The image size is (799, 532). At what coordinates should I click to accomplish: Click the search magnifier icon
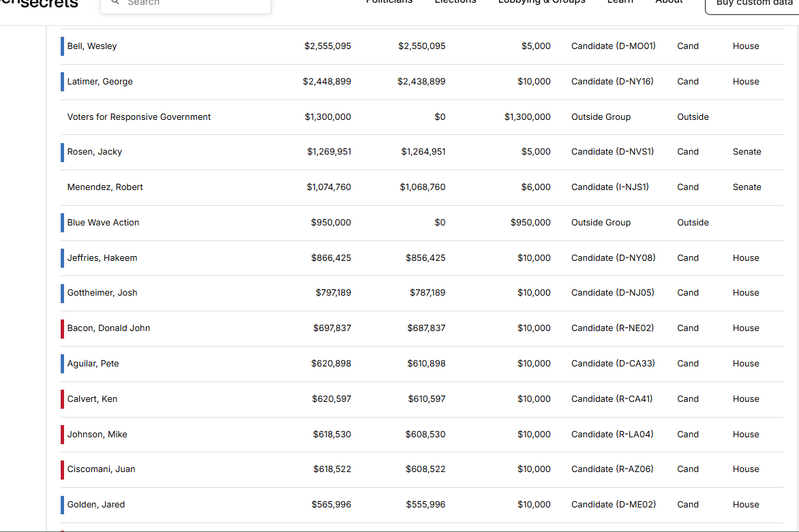click(x=115, y=3)
